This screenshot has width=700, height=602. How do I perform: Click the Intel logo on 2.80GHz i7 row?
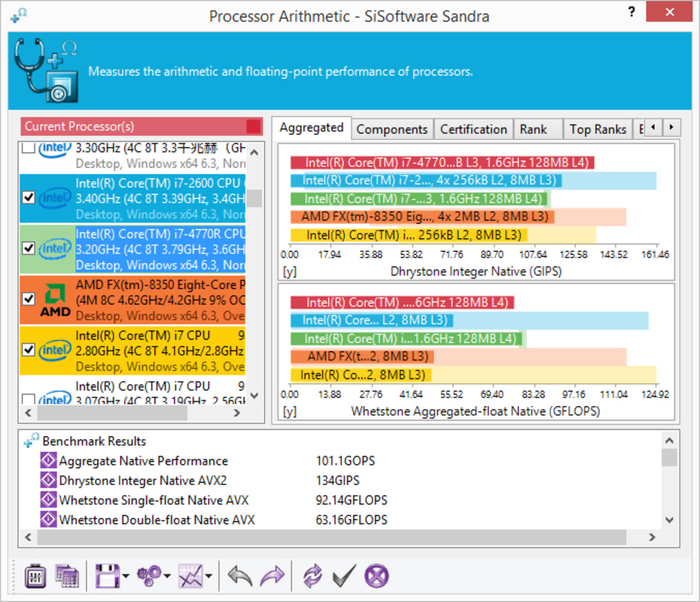pyautogui.click(x=55, y=350)
